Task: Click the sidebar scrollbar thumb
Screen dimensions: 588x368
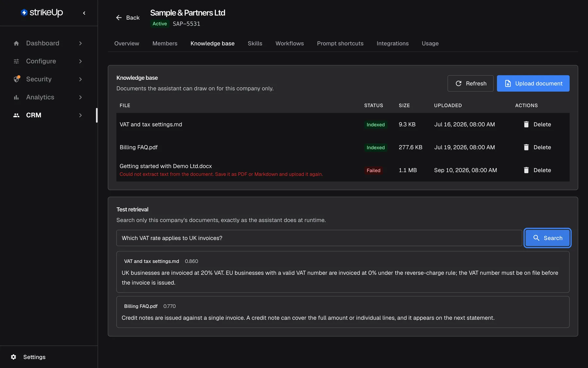Action: click(x=97, y=115)
